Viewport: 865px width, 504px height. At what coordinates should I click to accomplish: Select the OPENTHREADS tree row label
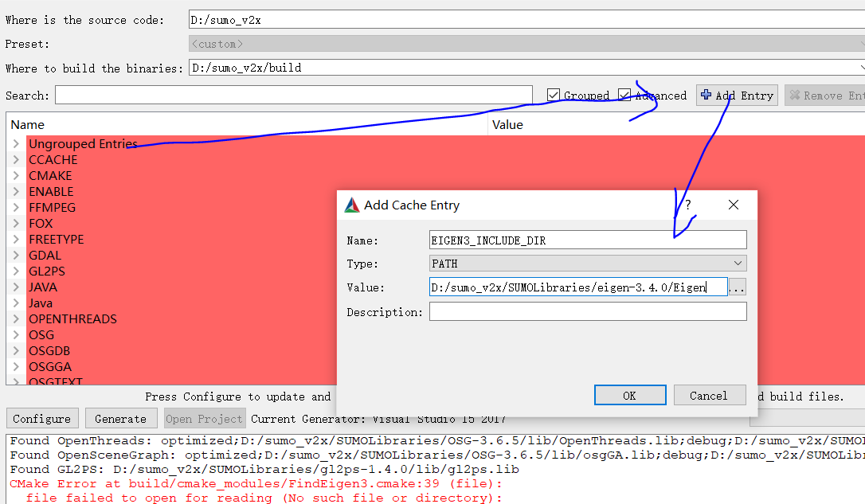(72, 319)
